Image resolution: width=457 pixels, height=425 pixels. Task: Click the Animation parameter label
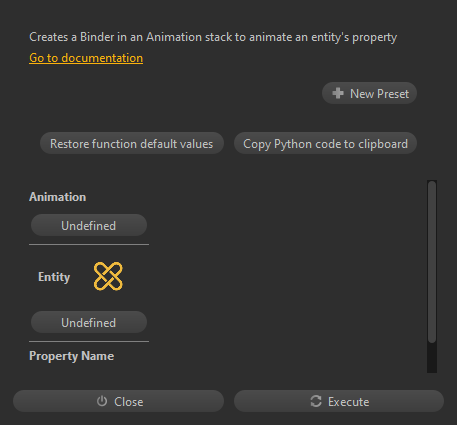click(x=58, y=197)
